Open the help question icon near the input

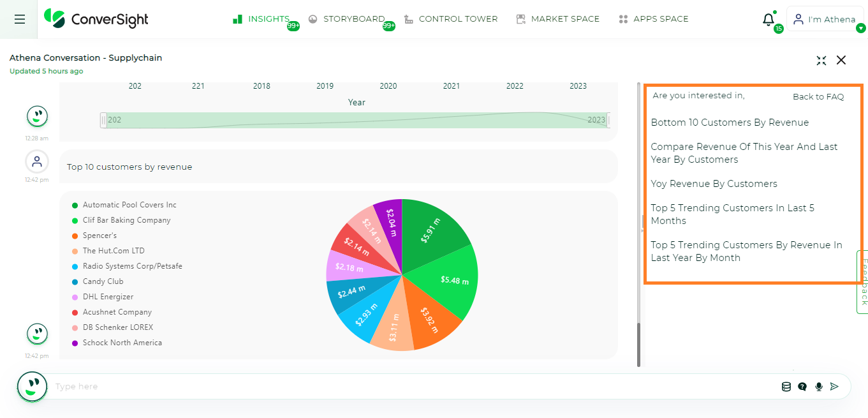pos(802,386)
